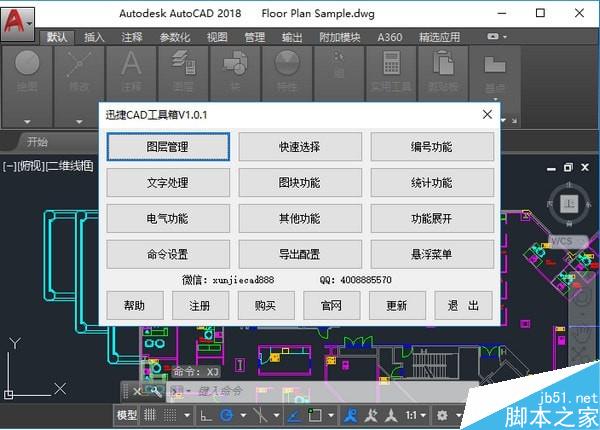Screen dimensions: 600x430
Task: Open the 1:1 annotation scale dropdown
Action: coord(416,415)
